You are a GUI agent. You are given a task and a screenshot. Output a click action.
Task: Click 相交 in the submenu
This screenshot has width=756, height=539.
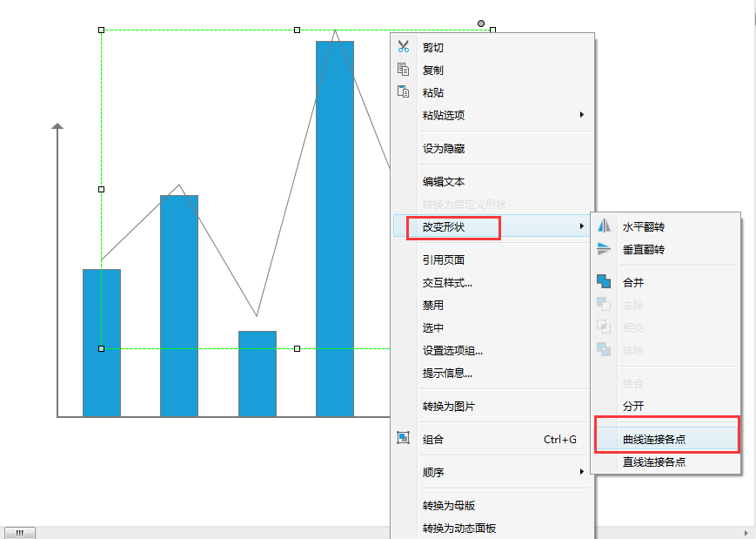point(666,327)
